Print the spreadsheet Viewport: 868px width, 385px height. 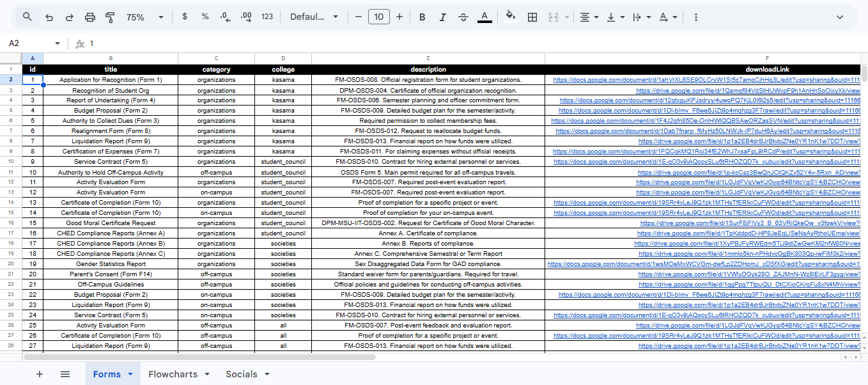click(x=90, y=17)
